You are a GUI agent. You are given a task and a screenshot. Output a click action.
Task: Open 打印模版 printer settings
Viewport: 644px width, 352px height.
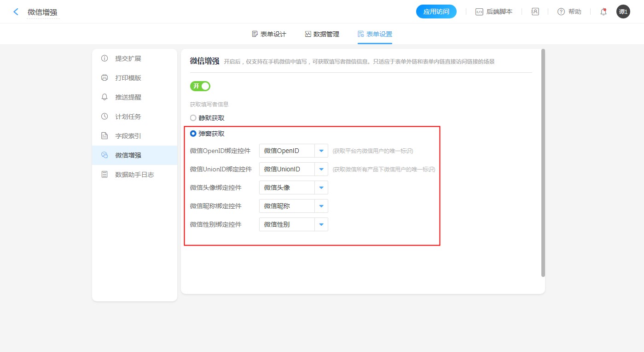128,78
